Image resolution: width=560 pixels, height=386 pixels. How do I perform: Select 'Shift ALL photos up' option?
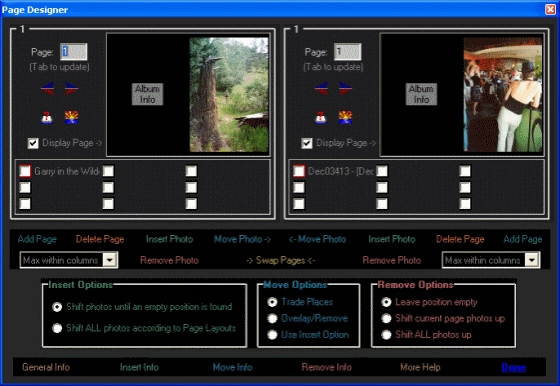pos(386,335)
